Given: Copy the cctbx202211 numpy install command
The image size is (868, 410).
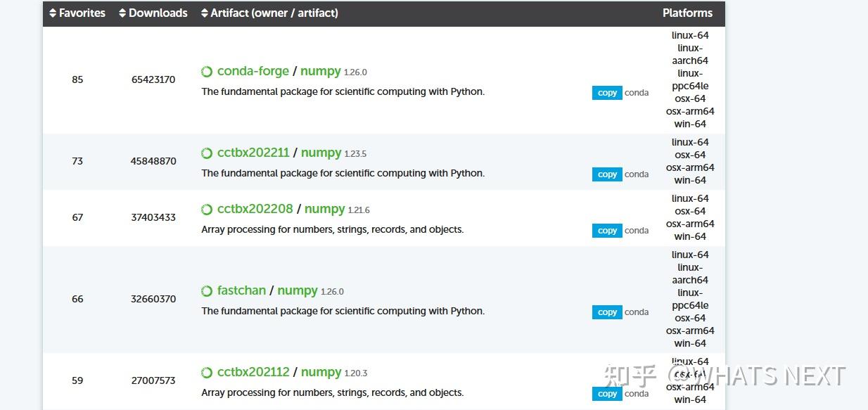Looking at the screenshot, I should coord(607,174).
